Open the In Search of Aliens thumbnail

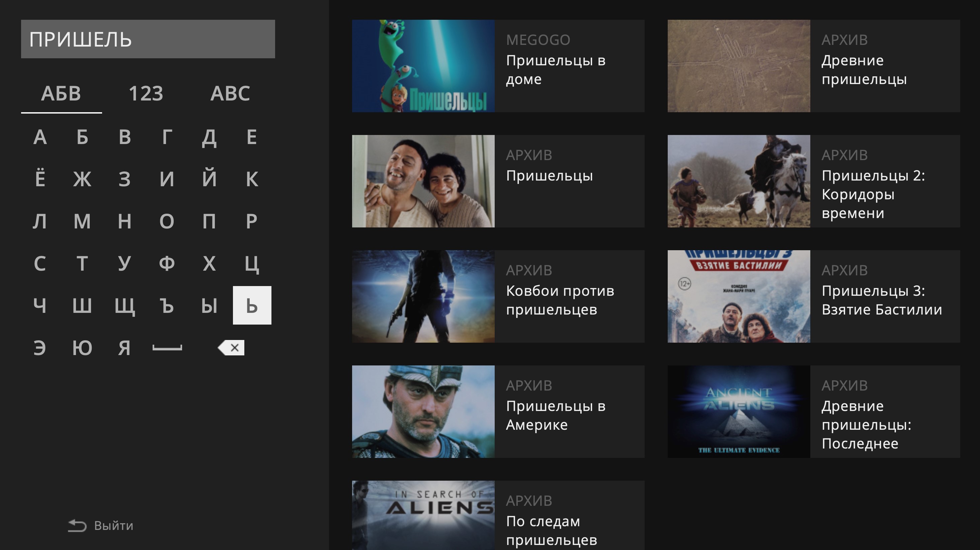pyautogui.click(x=423, y=515)
